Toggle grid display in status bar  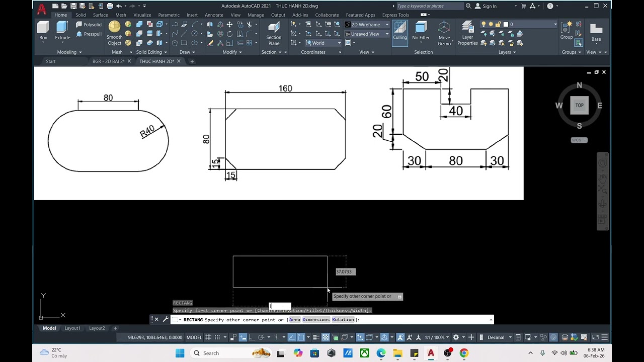(208, 337)
